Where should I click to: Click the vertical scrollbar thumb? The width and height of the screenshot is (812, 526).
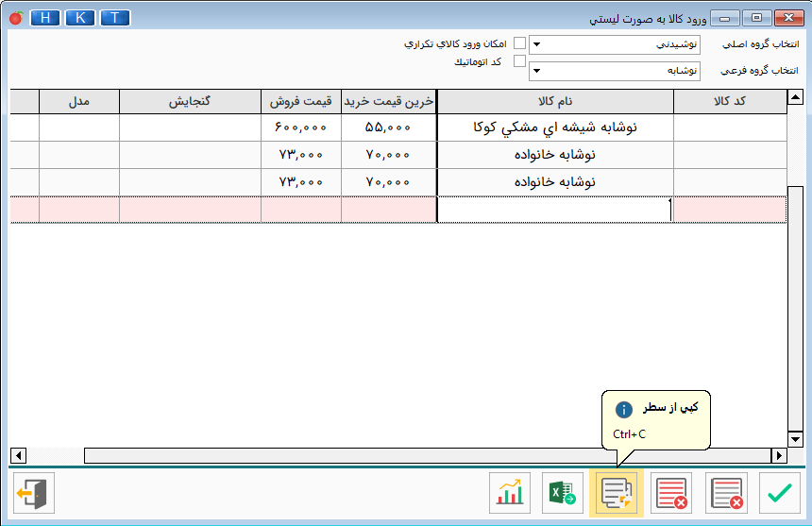point(795,309)
